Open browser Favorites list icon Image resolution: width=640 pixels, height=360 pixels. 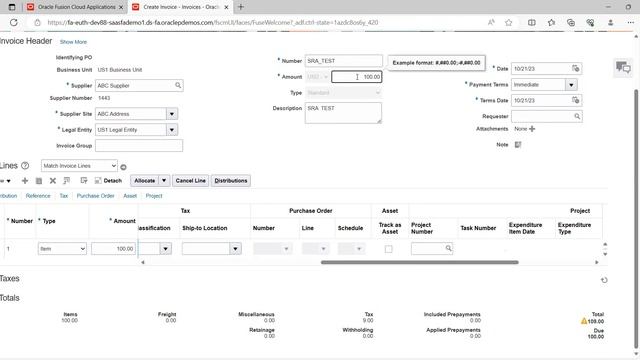(x=551, y=22)
